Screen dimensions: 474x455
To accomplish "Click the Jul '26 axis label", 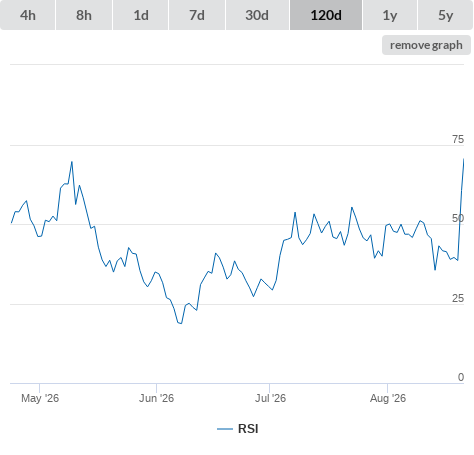I will (x=270, y=398).
